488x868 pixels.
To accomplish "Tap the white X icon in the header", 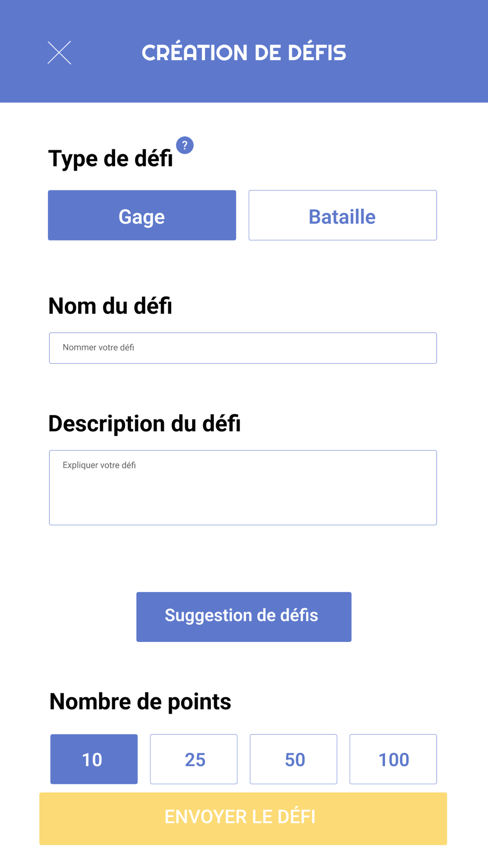I will pos(59,53).
